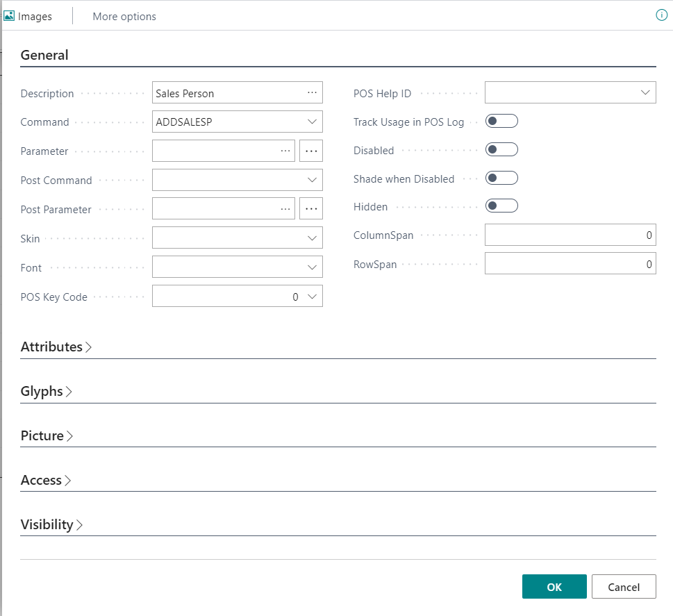The height and width of the screenshot is (616, 673).
Task: Open the POS Help ID dropdown
Action: [645, 92]
